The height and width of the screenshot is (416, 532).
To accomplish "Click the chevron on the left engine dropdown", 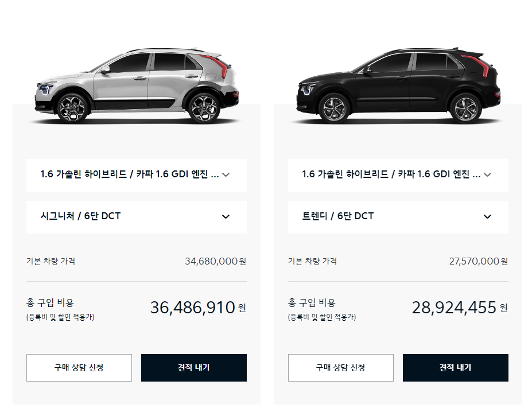I will [226, 174].
